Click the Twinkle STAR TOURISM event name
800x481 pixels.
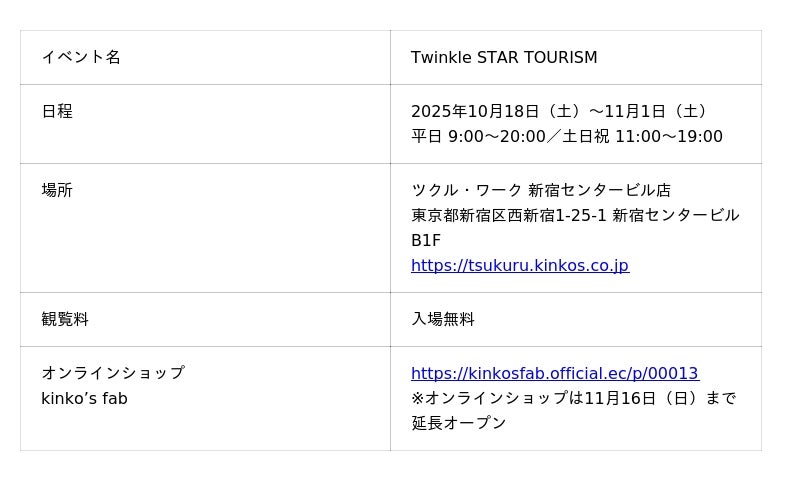504,58
